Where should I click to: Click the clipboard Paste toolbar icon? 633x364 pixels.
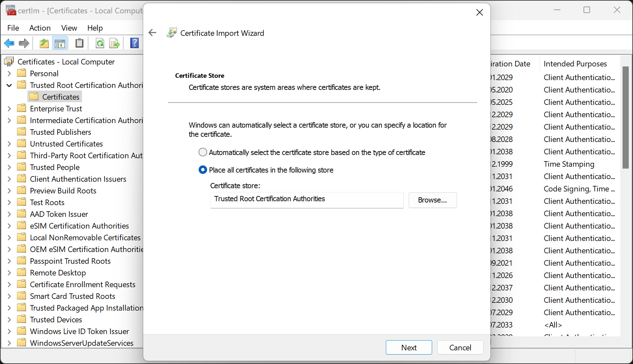pos(79,43)
